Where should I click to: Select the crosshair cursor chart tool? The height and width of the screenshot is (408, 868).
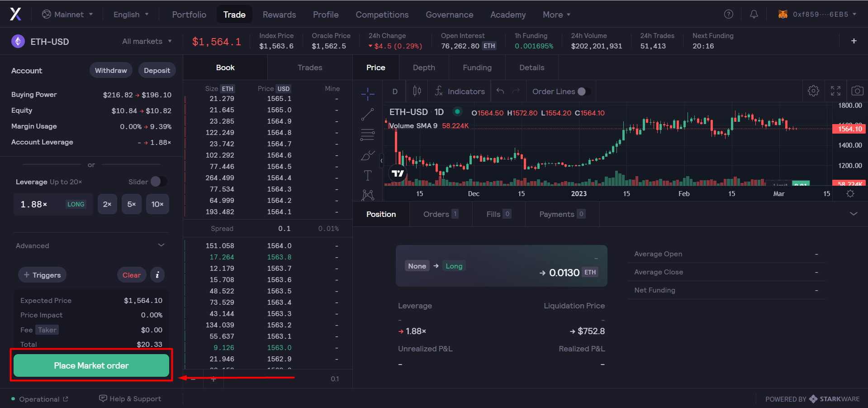(x=368, y=94)
